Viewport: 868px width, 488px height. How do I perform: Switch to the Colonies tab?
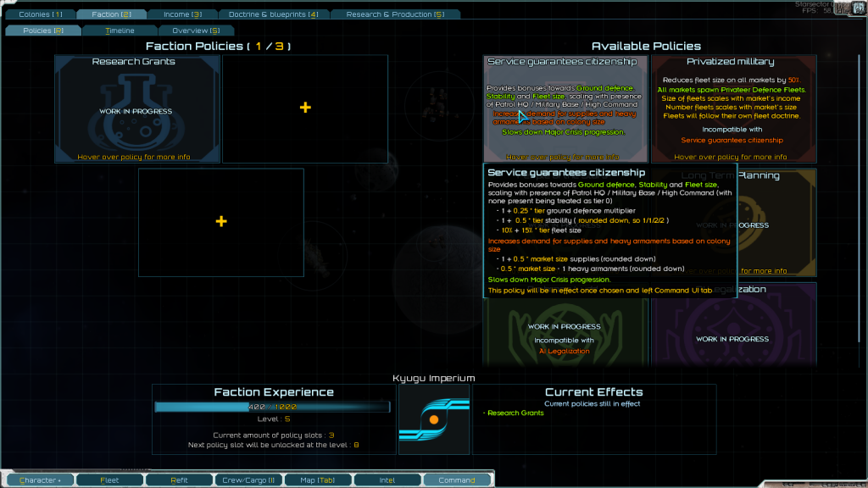tap(40, 14)
